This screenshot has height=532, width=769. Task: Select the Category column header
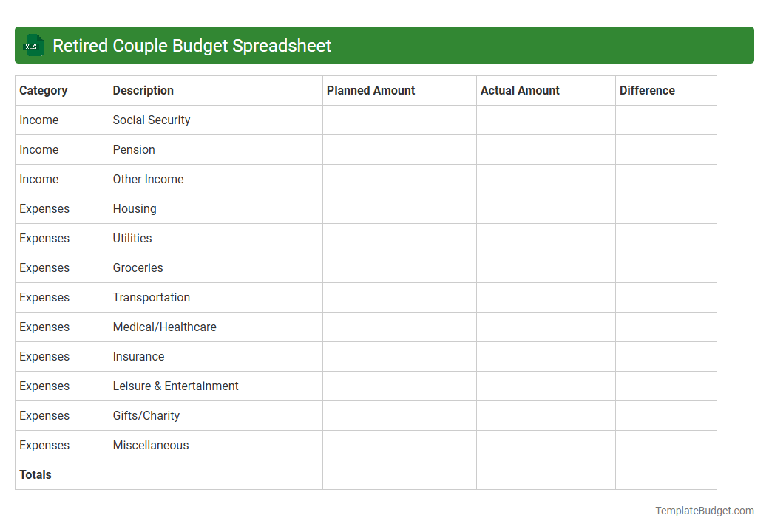pyautogui.click(x=41, y=90)
